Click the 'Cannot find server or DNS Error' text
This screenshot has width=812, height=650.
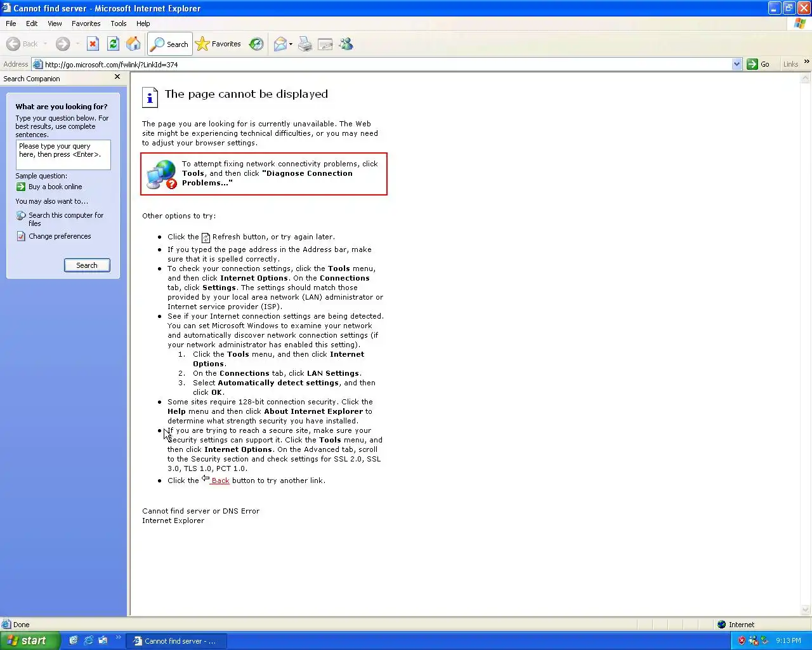click(x=200, y=511)
